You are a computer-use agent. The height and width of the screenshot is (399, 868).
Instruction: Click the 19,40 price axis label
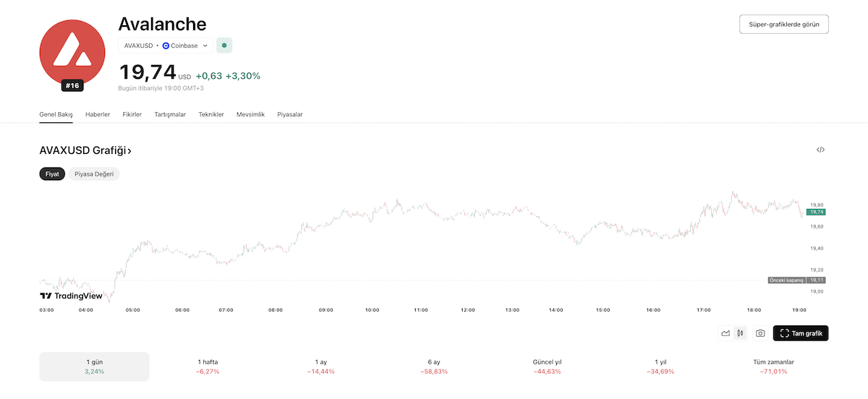(x=817, y=248)
